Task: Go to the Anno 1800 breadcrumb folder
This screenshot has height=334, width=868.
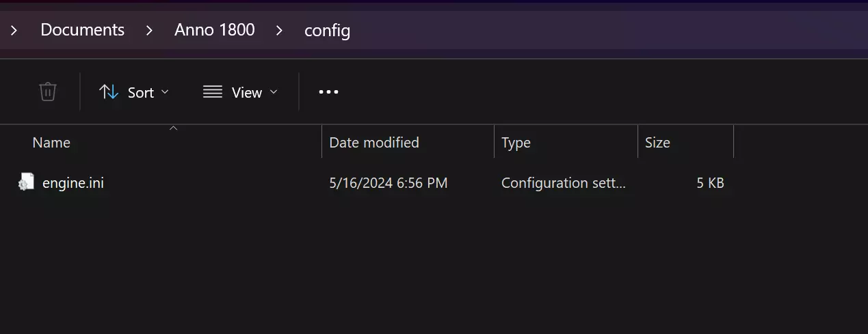Action: (215, 30)
